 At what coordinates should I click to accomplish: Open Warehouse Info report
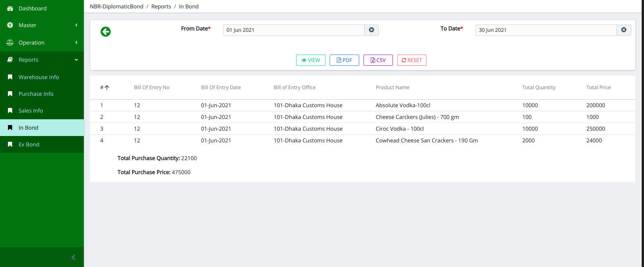click(42, 77)
